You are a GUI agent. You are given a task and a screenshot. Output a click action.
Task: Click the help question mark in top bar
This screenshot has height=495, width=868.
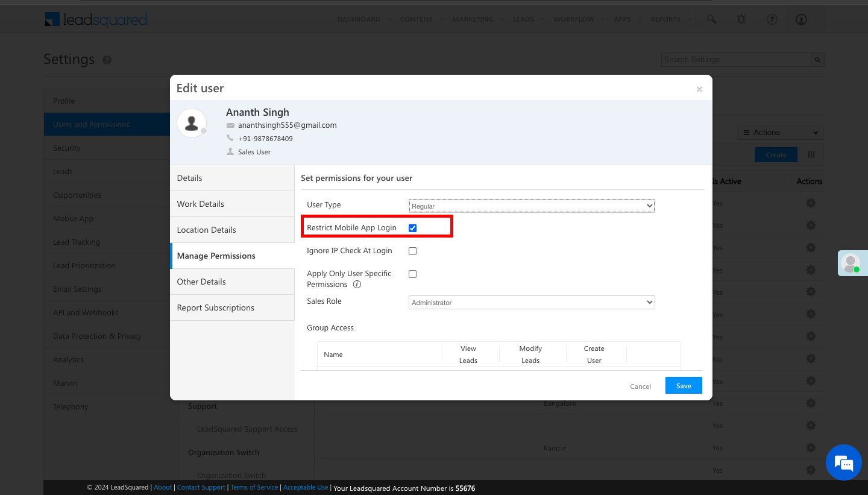772,19
